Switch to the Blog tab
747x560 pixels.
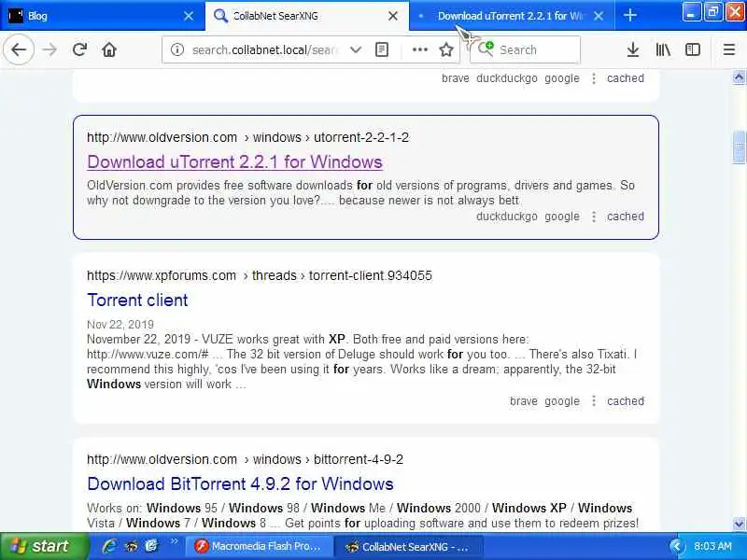(103, 16)
